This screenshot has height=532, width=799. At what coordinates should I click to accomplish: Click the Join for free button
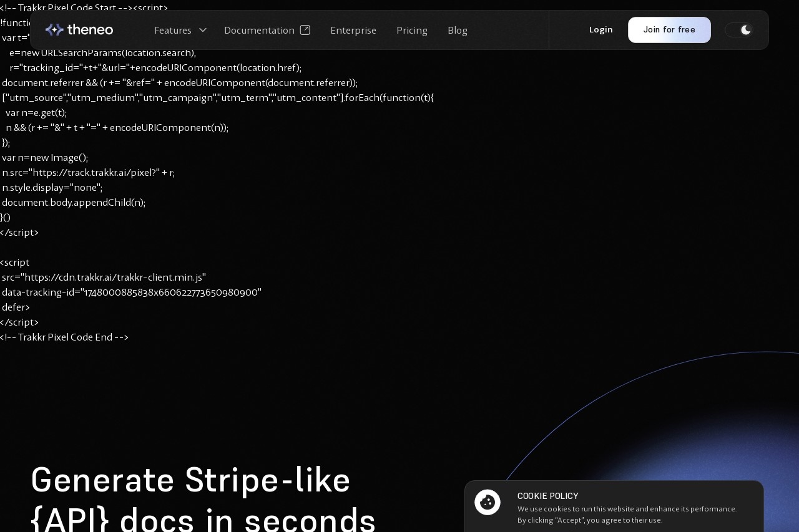click(x=669, y=30)
